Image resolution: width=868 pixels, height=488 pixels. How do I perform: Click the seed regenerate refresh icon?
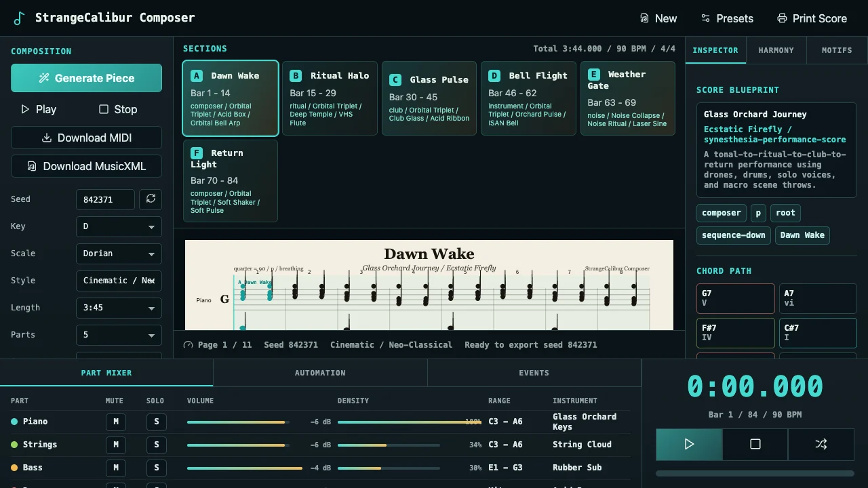(x=151, y=199)
